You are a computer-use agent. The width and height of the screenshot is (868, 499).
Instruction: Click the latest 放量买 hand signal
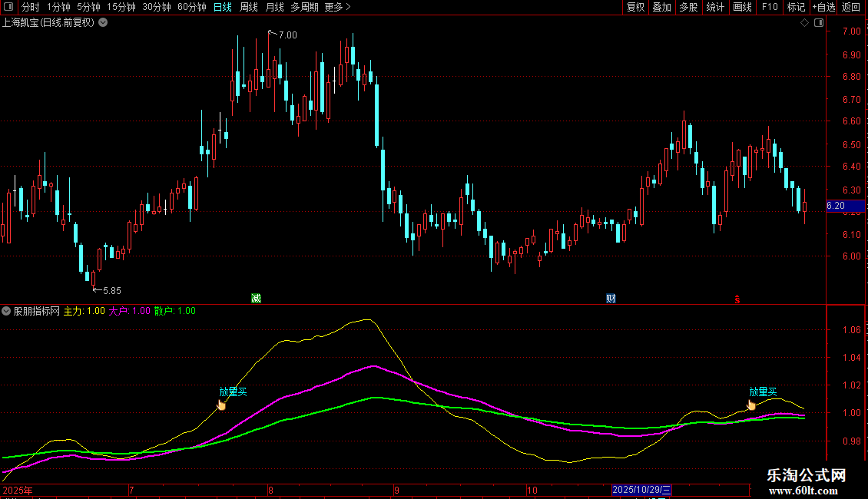click(751, 405)
